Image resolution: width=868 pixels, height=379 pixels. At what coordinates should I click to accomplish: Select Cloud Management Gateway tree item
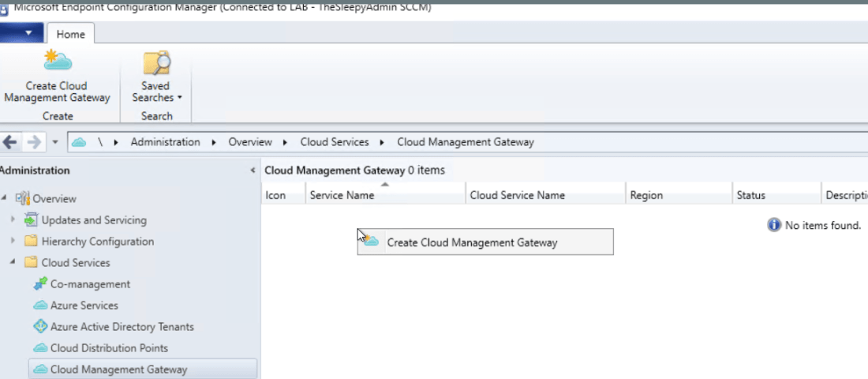pos(118,370)
